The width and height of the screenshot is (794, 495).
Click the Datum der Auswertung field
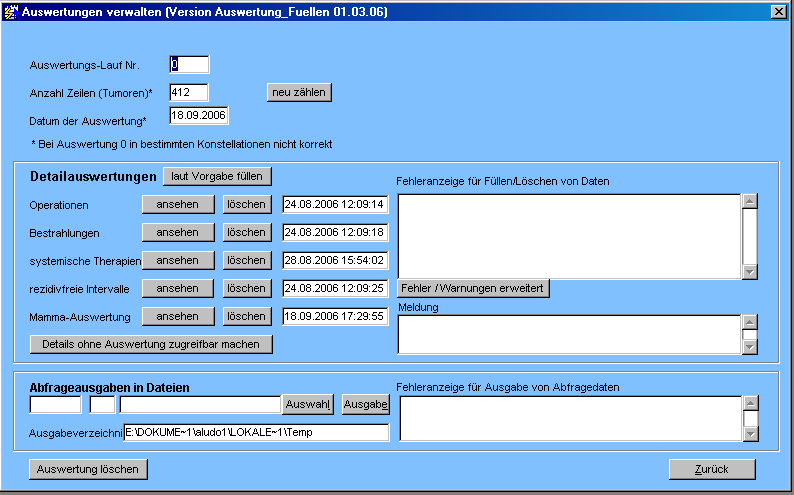click(x=199, y=116)
